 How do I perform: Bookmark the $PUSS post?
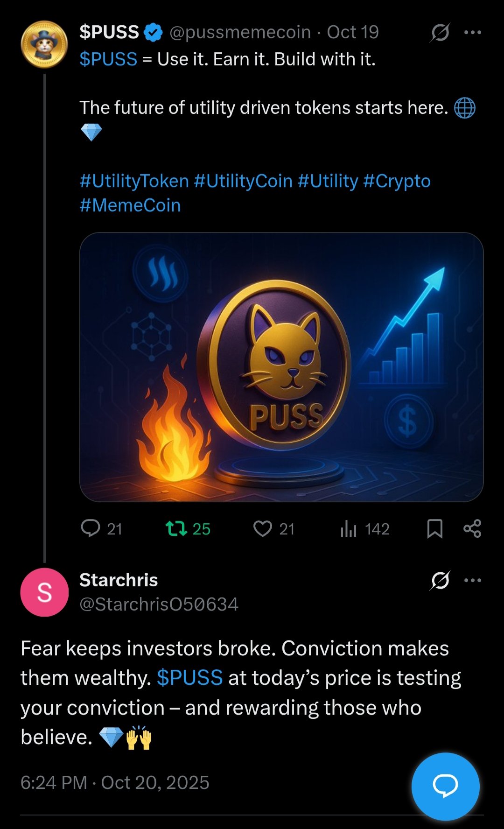click(x=435, y=528)
